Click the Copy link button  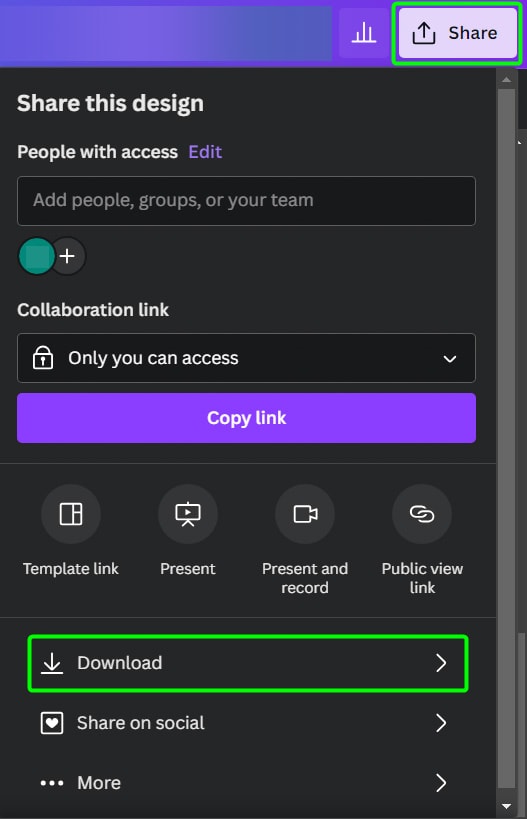[x=247, y=418]
